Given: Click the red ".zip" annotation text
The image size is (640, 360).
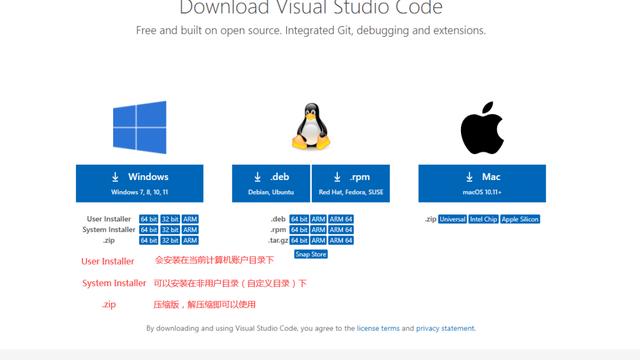Looking at the screenshot, I should [x=109, y=304].
